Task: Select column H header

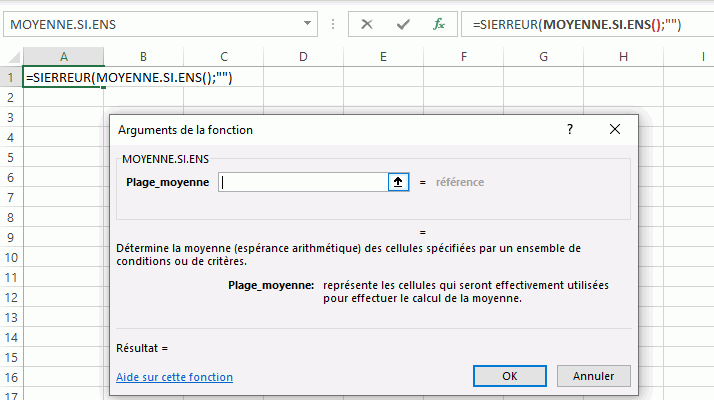Action: tap(622, 57)
